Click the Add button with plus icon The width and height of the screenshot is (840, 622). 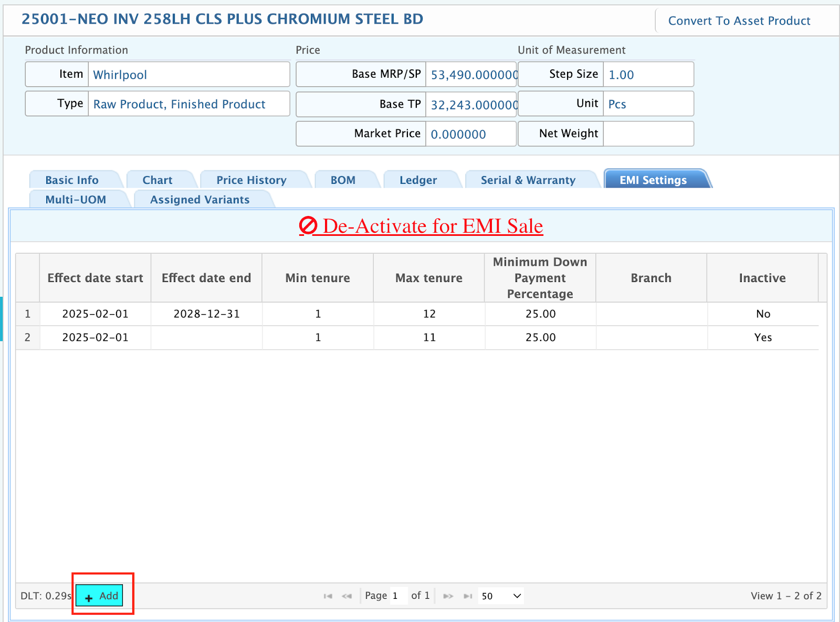click(100, 596)
